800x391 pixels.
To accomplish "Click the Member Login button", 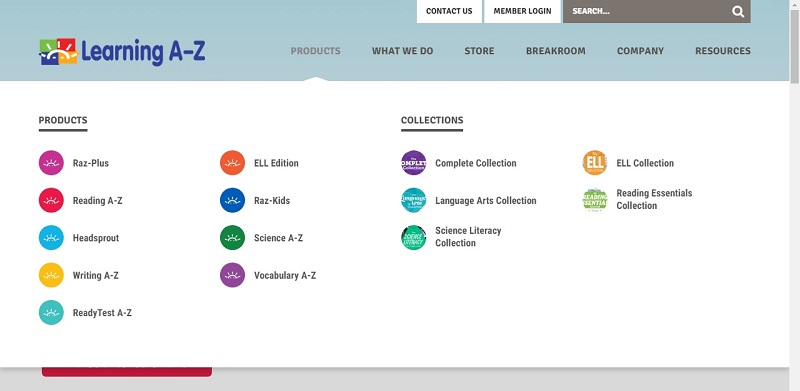I will pos(522,11).
